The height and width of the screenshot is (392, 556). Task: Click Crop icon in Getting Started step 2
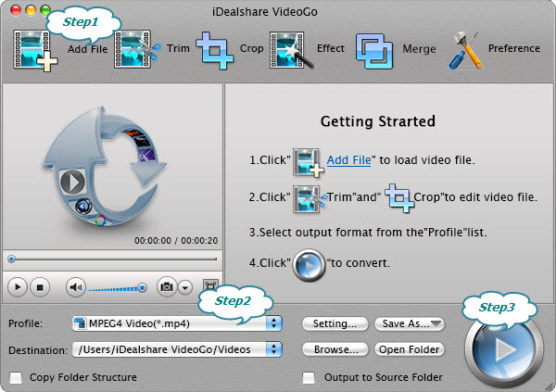pyautogui.click(x=398, y=198)
